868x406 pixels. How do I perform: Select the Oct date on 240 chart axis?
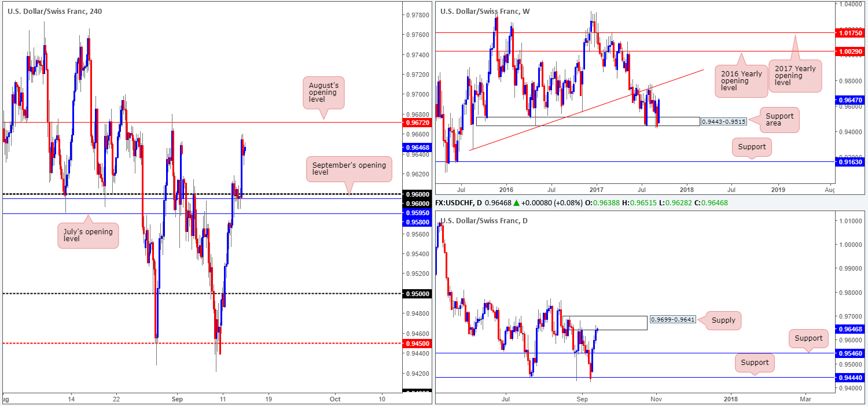pyautogui.click(x=334, y=399)
